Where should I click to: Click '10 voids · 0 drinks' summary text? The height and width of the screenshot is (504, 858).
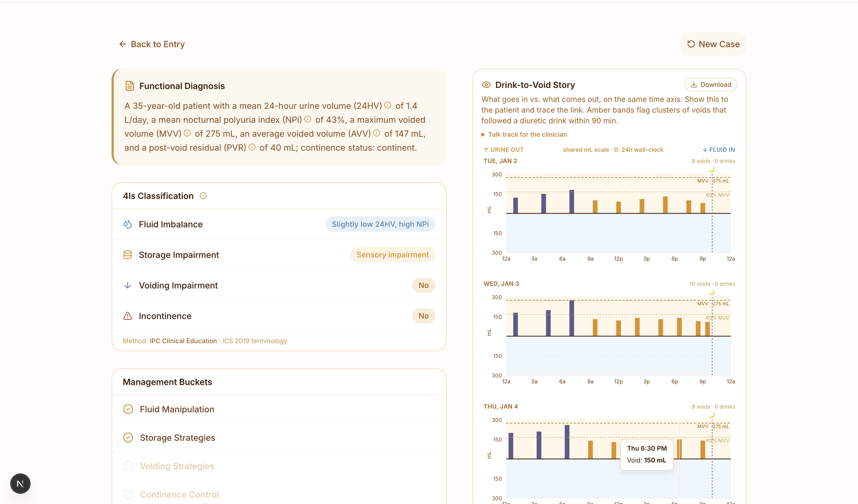pos(712,284)
